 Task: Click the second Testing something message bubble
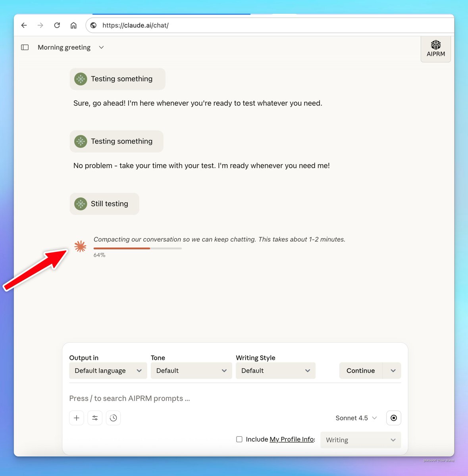[x=116, y=141]
